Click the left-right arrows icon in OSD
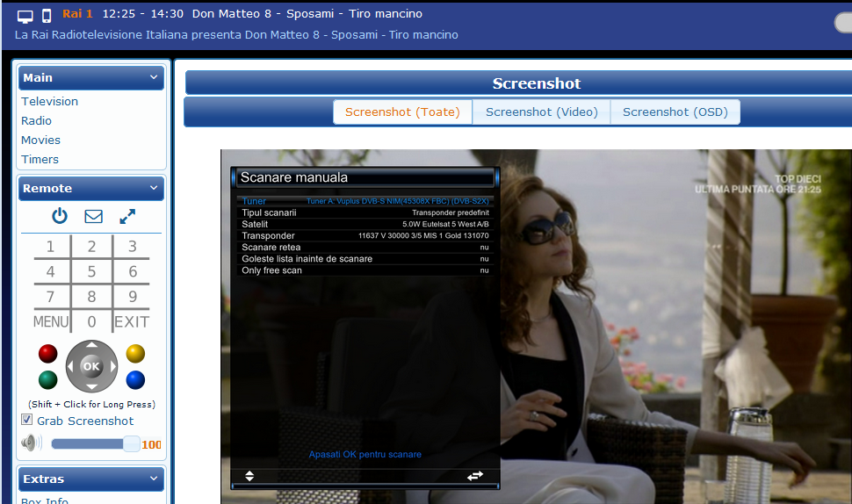The height and width of the screenshot is (504, 852). [x=475, y=476]
